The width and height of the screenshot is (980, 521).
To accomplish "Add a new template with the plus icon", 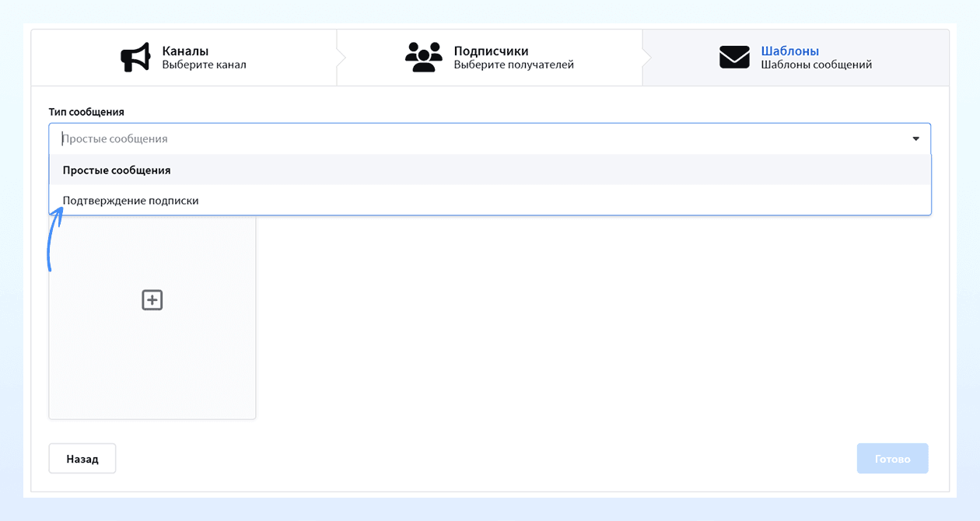I will (152, 300).
